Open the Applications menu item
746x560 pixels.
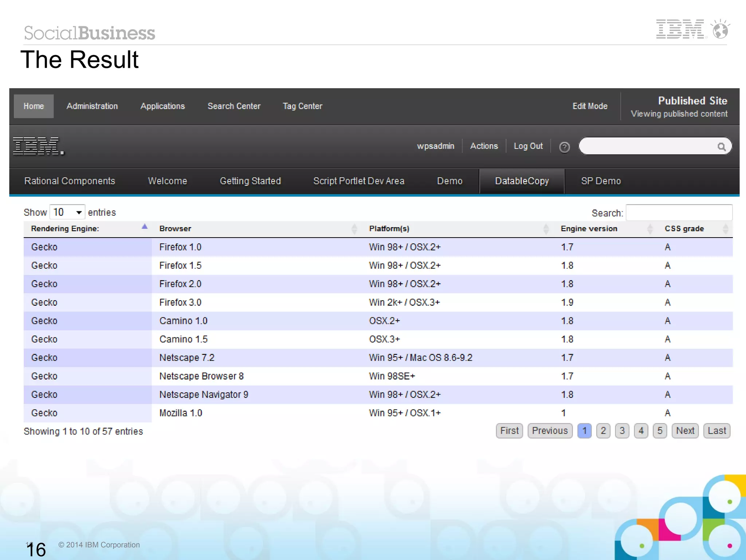click(163, 106)
